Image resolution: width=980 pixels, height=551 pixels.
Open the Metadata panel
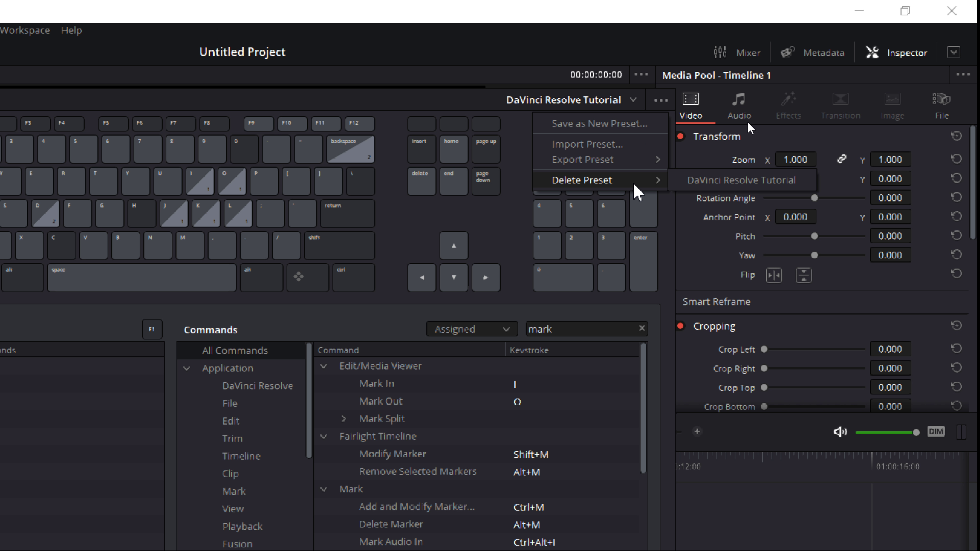tap(812, 53)
